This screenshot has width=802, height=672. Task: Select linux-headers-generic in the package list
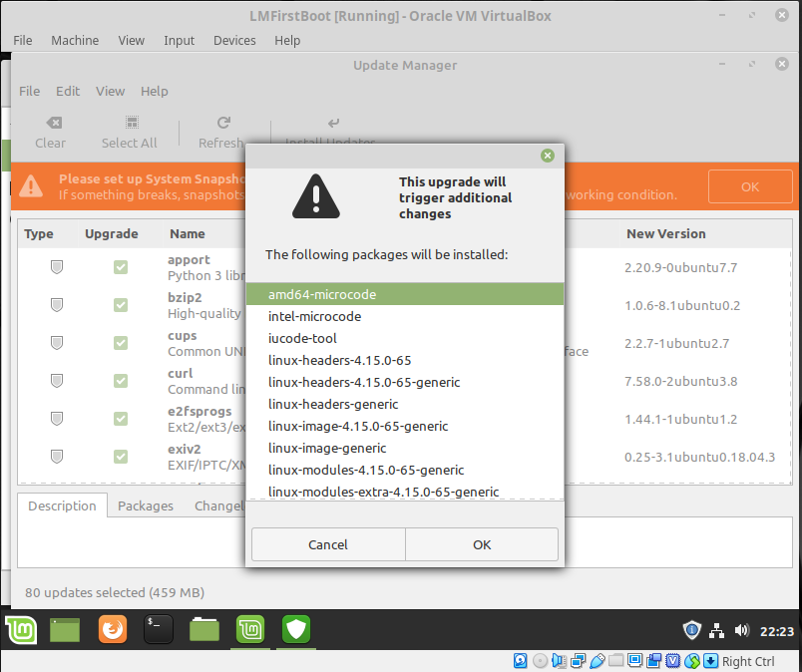405,404
